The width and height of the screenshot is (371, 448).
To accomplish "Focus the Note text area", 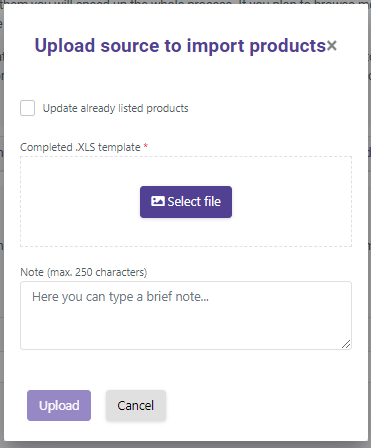I will 186,315.
